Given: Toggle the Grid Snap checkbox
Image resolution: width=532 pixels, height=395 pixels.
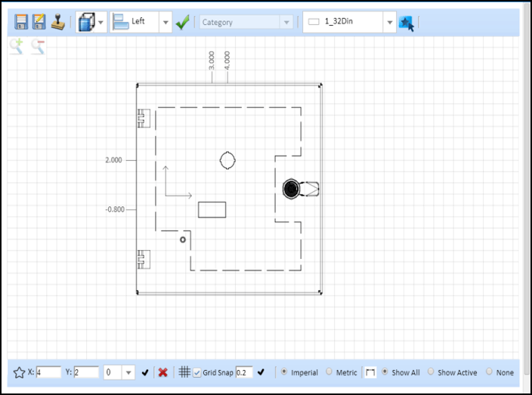Looking at the screenshot, I should (x=196, y=373).
